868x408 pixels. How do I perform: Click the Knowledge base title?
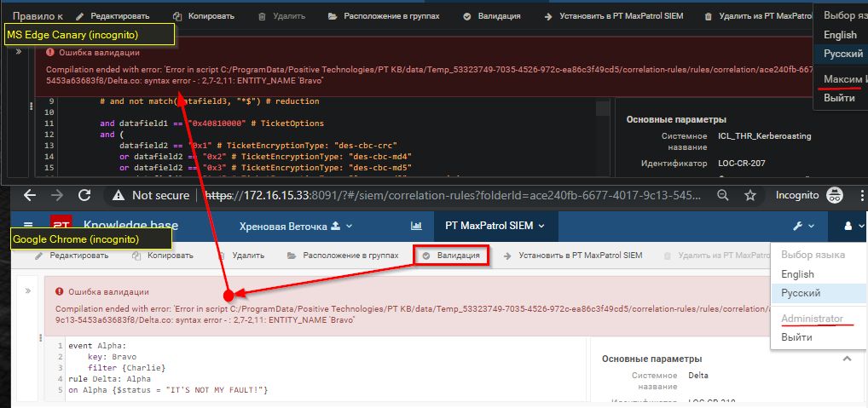[131, 225]
